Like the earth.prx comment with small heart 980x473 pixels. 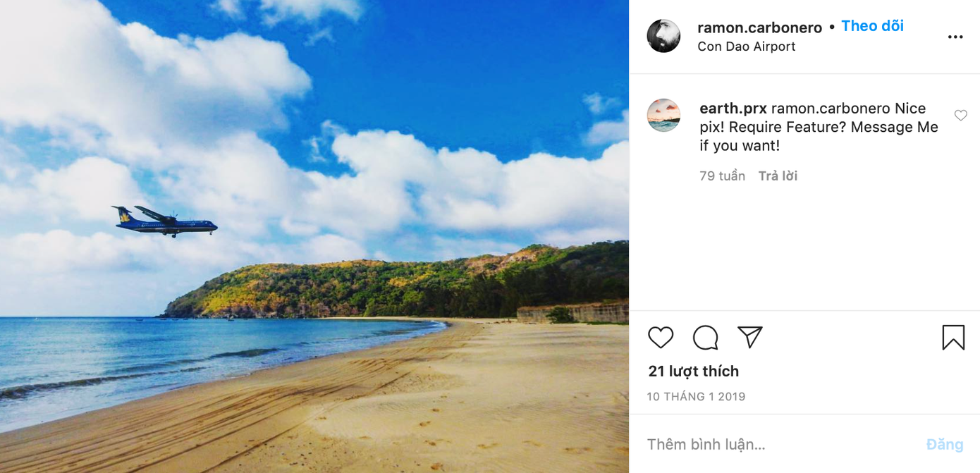(960, 115)
